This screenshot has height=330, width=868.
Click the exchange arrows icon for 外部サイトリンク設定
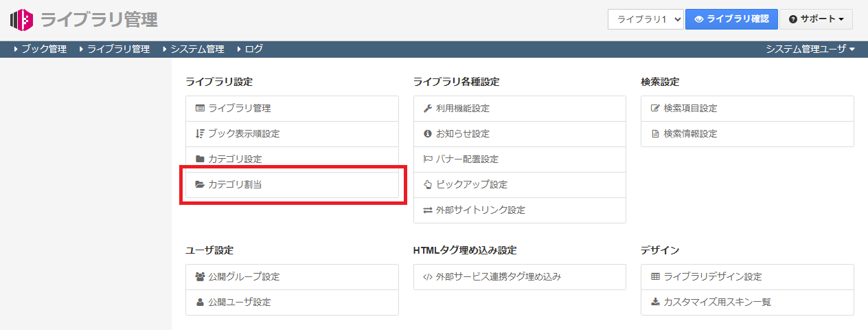pyautogui.click(x=427, y=210)
